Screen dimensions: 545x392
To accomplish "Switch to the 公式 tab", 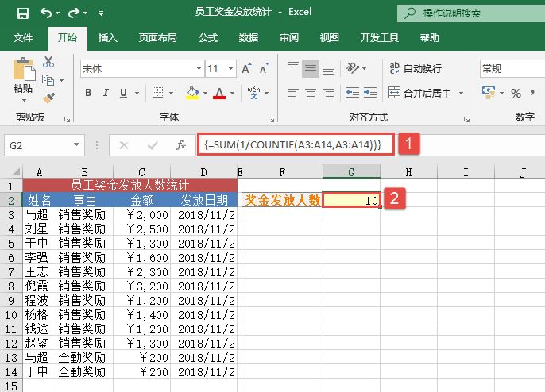I will [207, 37].
